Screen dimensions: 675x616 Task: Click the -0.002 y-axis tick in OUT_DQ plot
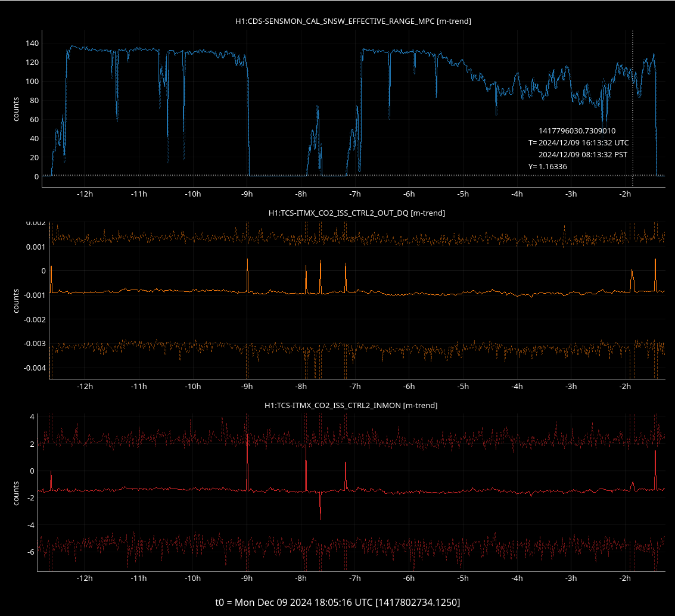tap(35, 319)
